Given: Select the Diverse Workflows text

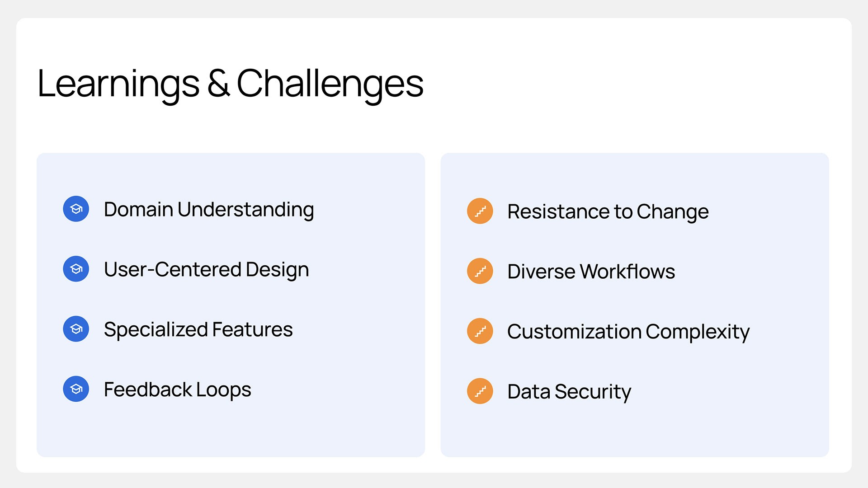Looking at the screenshot, I should click(591, 272).
